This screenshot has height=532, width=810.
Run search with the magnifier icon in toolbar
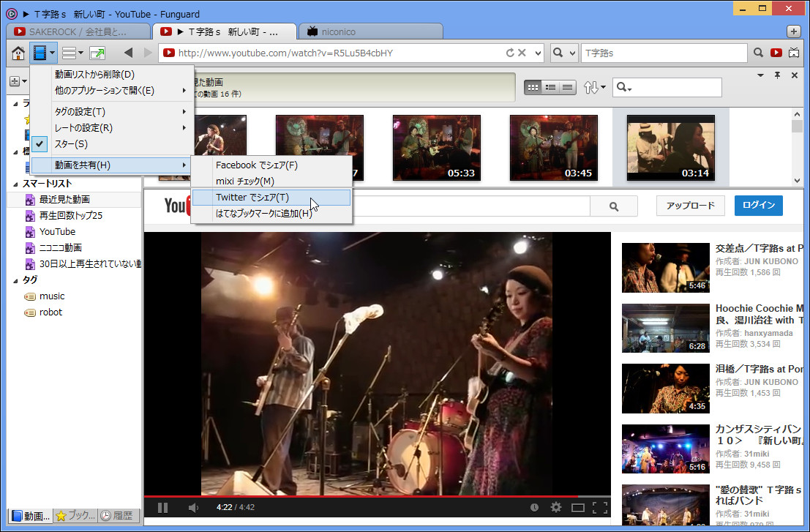click(758, 53)
